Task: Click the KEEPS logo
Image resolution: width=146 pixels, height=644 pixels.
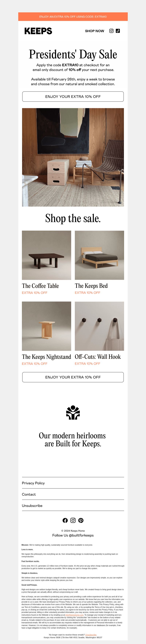Action: [x=38, y=31]
